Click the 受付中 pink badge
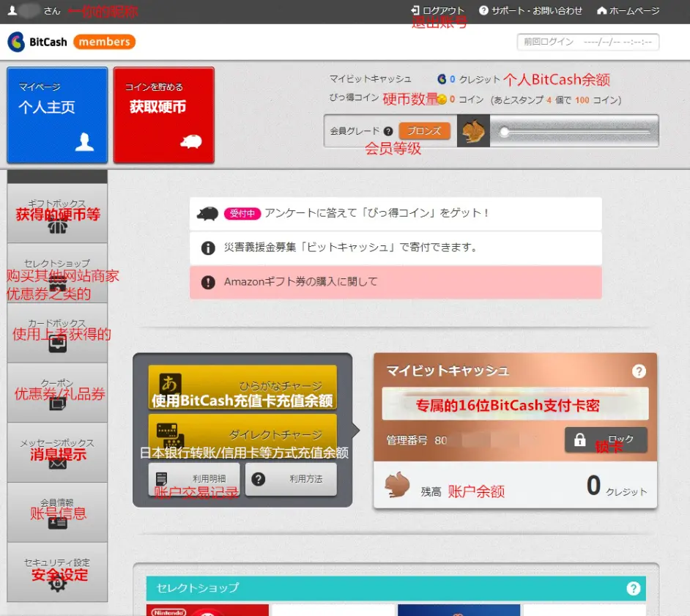 [x=242, y=213]
